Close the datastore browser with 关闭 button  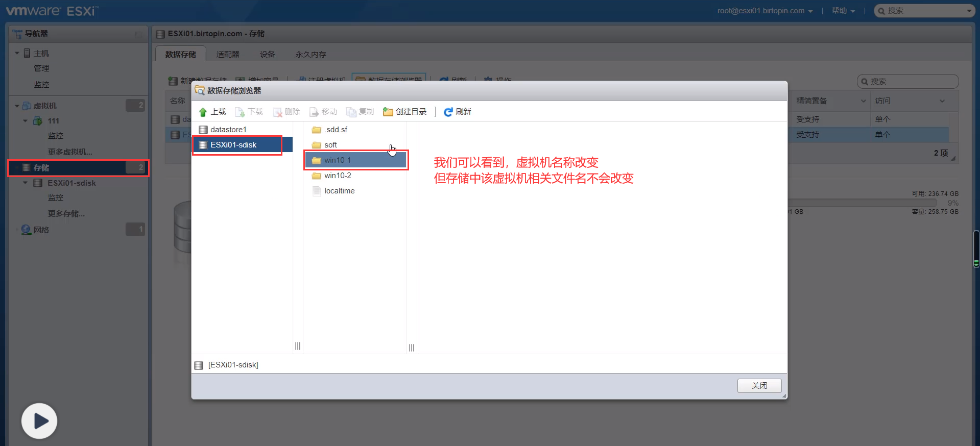click(x=759, y=386)
